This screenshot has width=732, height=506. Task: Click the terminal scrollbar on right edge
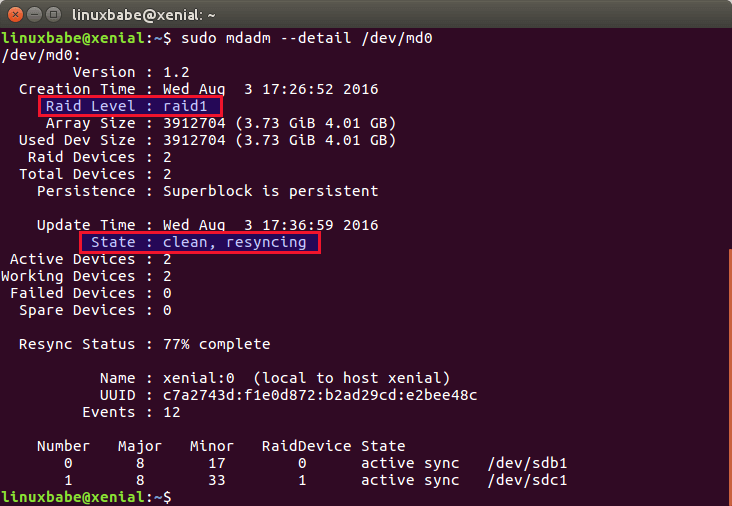[728, 380]
